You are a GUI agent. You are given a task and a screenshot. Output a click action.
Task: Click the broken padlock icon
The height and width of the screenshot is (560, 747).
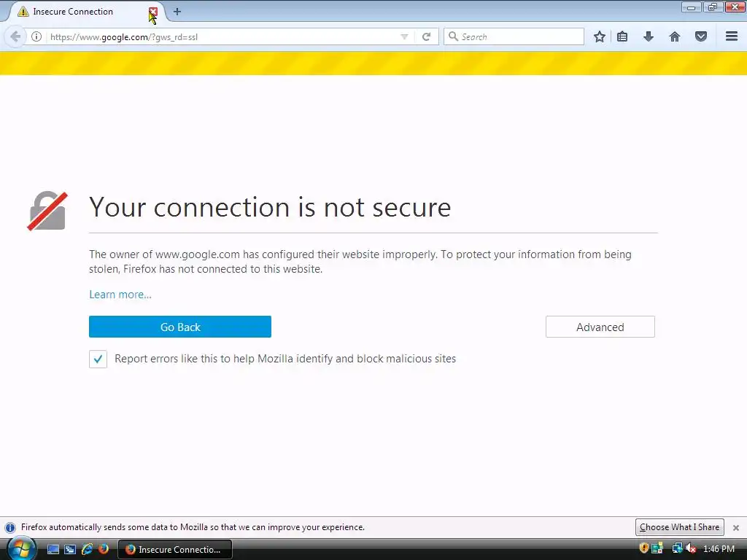tap(47, 211)
